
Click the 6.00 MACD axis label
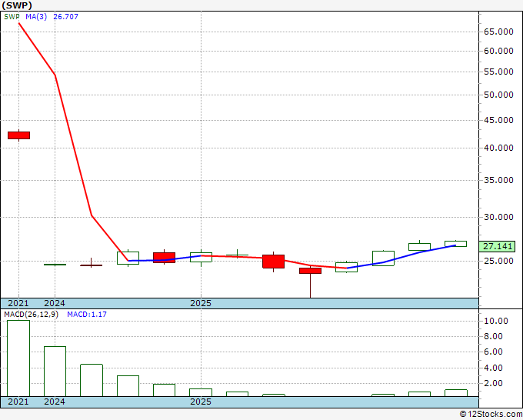point(493,352)
